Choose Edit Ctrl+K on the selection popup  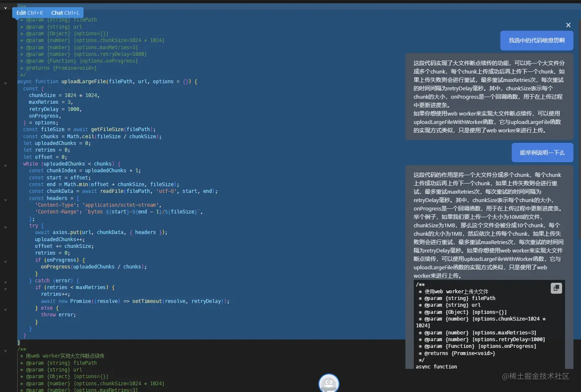tap(30, 13)
